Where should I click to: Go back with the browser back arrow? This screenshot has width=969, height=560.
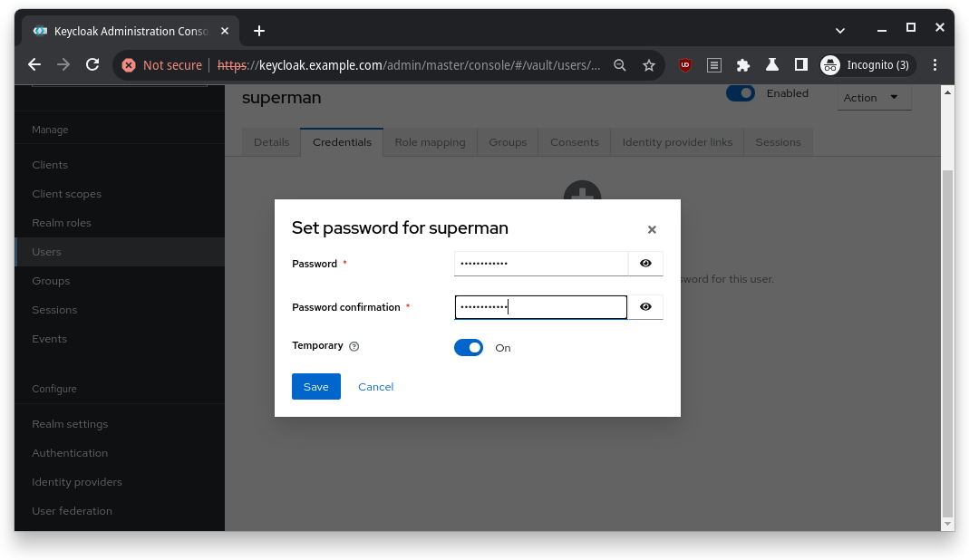click(34, 65)
